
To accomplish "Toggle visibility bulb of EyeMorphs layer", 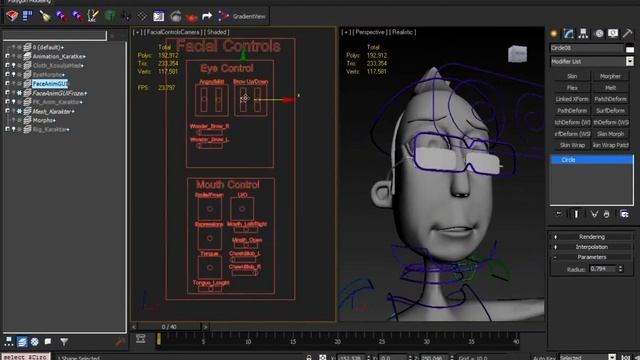I will (x=13, y=75).
